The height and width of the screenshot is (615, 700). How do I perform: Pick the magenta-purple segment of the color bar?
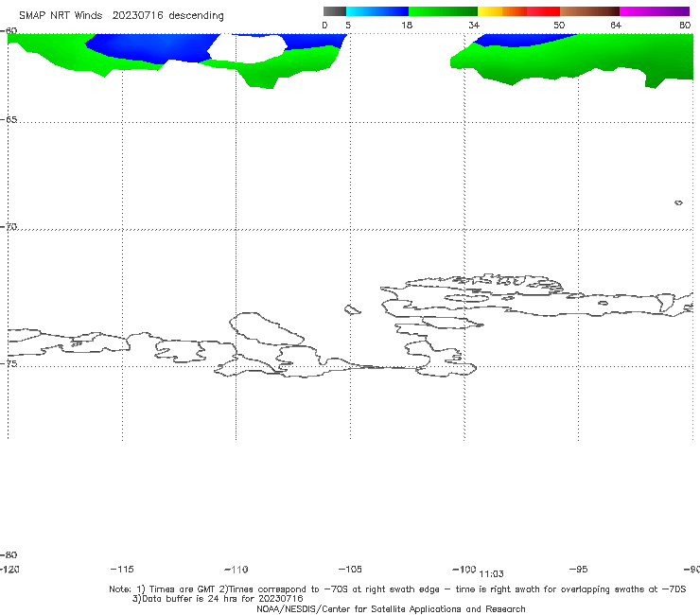(655, 11)
